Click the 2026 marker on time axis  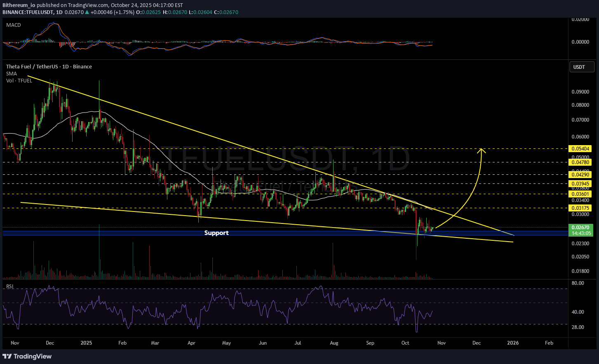[x=513, y=343]
